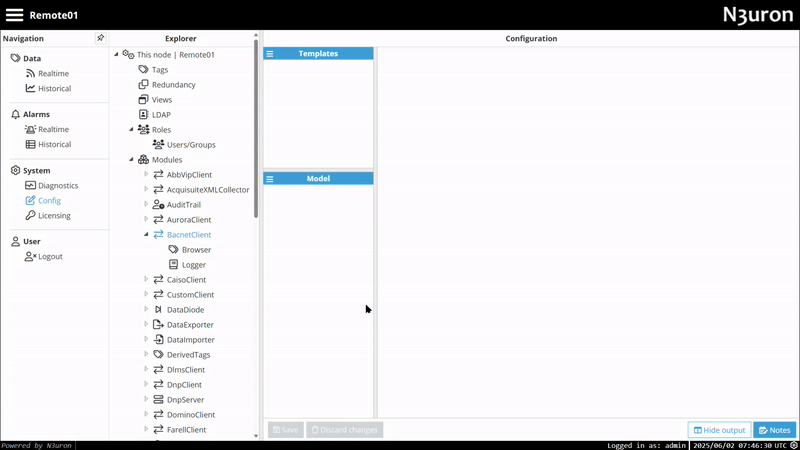Open Realtime under Data
This screenshot has width=800, height=450.
[53, 73]
